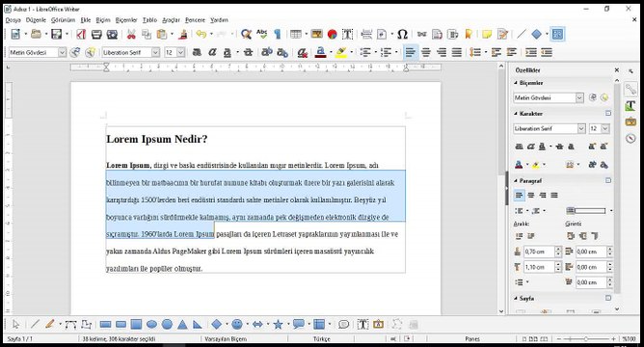Open Find and Replace
The image size is (644, 347).
(x=246, y=34)
